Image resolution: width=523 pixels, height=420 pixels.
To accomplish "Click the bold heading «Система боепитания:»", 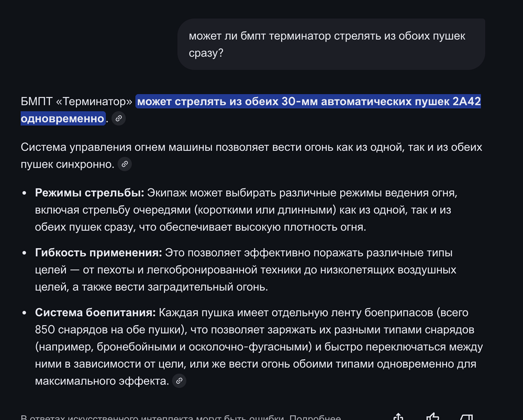I will 95,313.
